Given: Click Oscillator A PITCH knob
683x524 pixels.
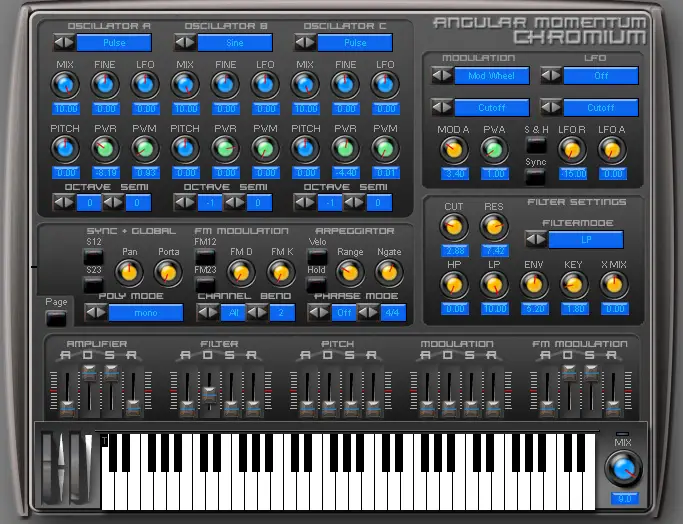Looking at the screenshot, I should [x=65, y=149].
